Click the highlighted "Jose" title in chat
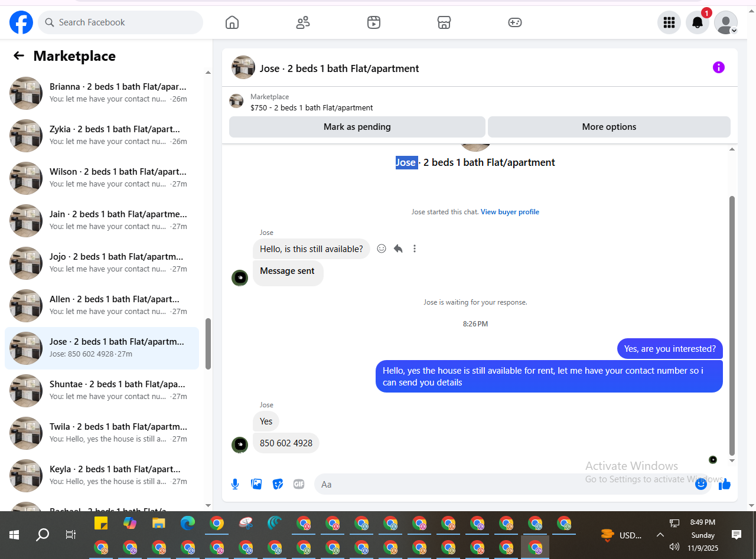 click(406, 162)
